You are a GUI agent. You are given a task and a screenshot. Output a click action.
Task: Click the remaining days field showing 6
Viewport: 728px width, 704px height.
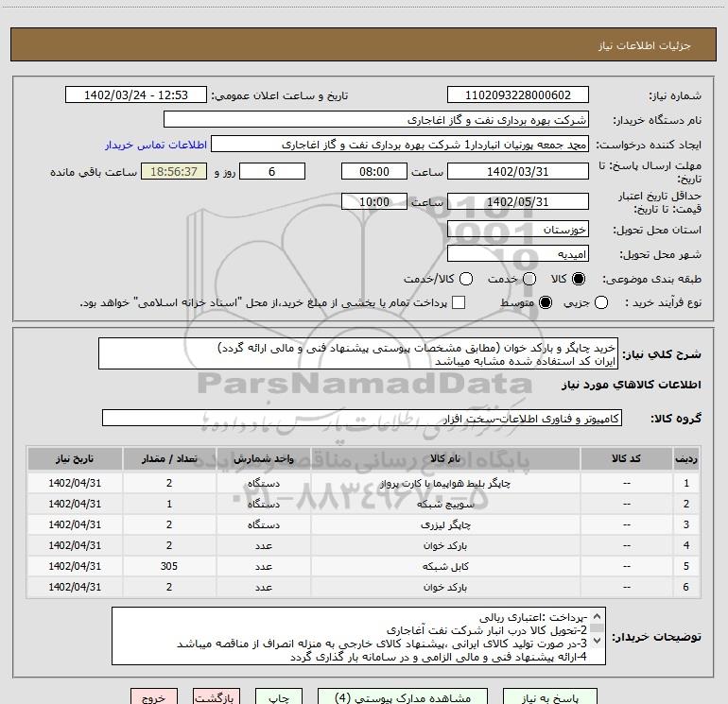[272, 171]
